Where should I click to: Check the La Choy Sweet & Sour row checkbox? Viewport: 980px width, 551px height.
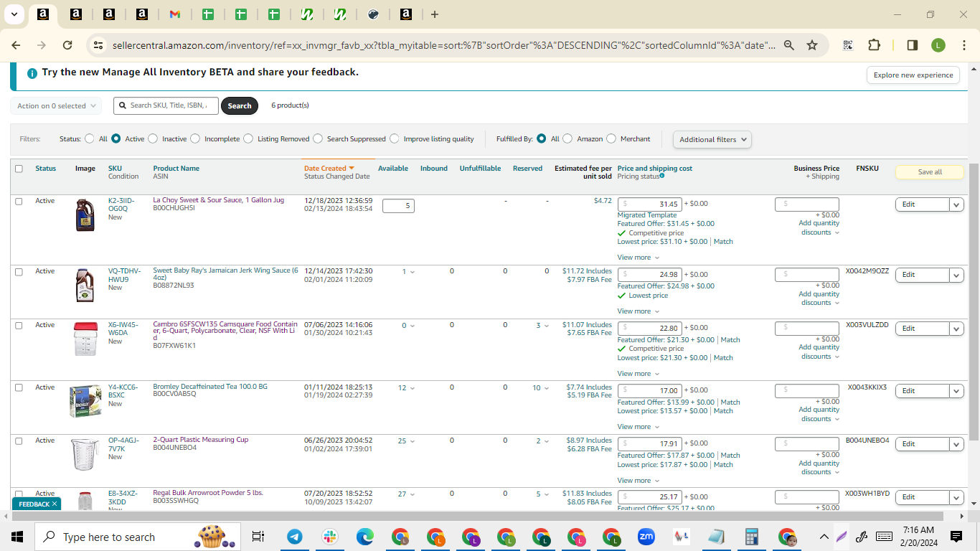(x=19, y=201)
